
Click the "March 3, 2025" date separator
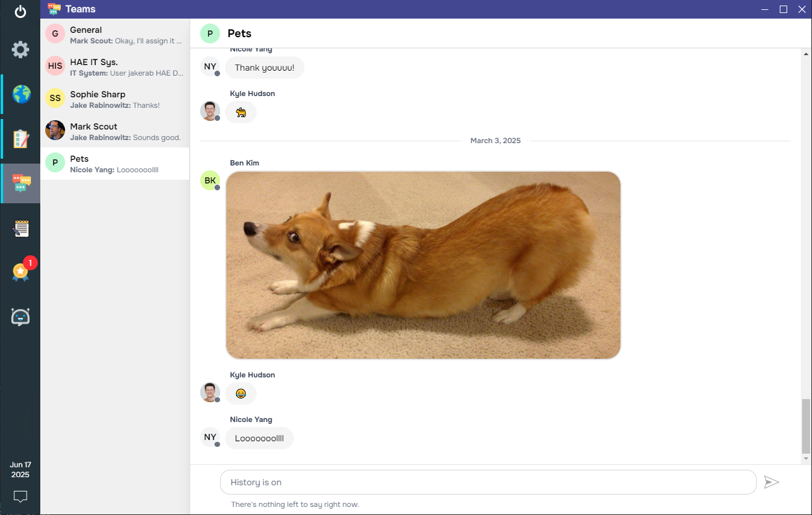pos(495,141)
